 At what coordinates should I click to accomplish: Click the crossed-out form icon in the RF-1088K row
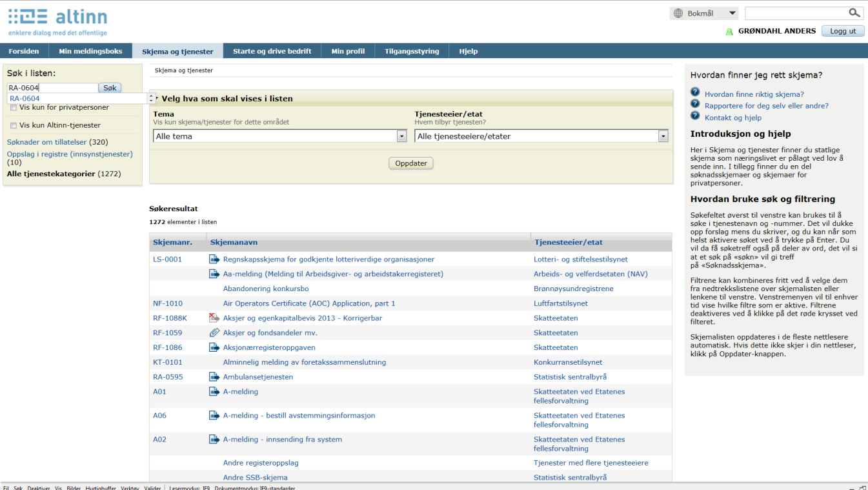click(x=215, y=318)
